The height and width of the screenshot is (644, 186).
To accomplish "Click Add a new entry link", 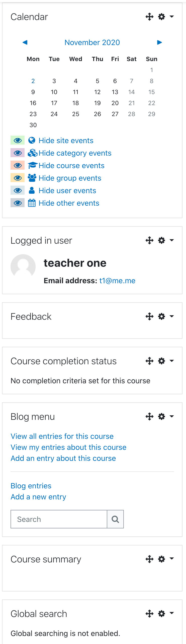I will (x=38, y=497).
